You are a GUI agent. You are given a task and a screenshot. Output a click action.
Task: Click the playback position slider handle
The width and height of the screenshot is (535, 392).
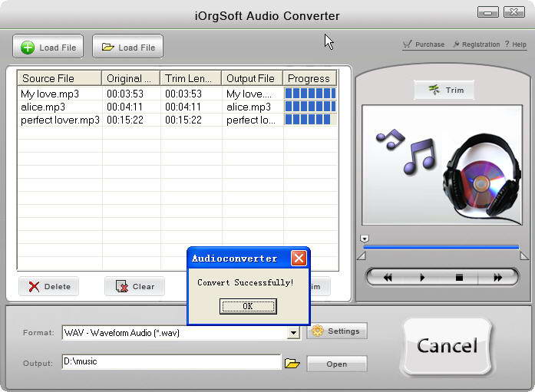click(365, 239)
